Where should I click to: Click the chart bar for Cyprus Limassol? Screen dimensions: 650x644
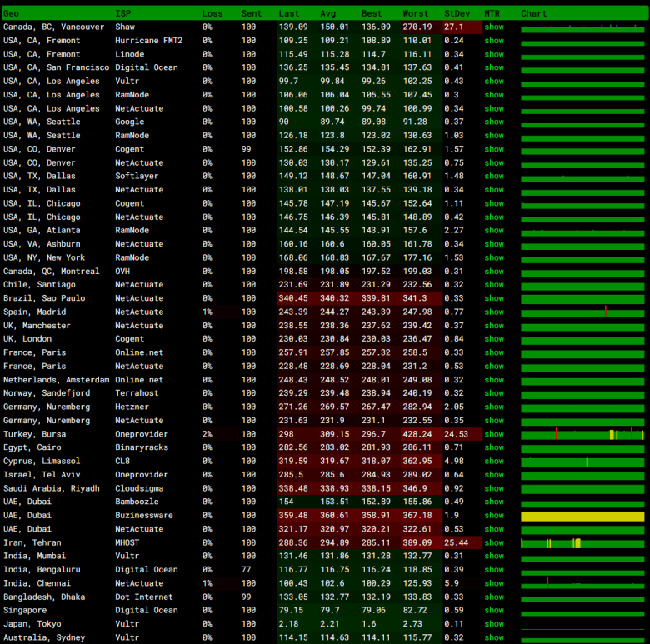tap(582, 462)
